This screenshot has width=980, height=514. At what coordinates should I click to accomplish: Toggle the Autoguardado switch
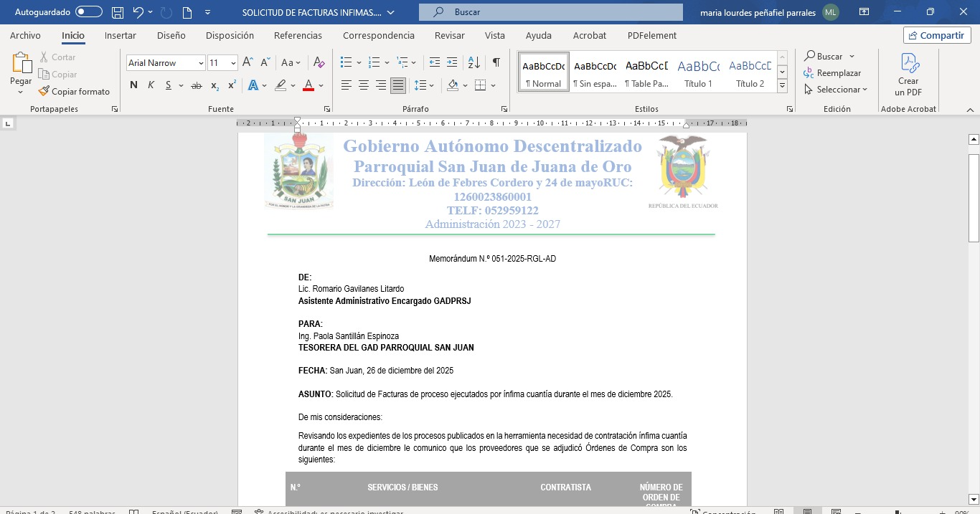coord(89,12)
